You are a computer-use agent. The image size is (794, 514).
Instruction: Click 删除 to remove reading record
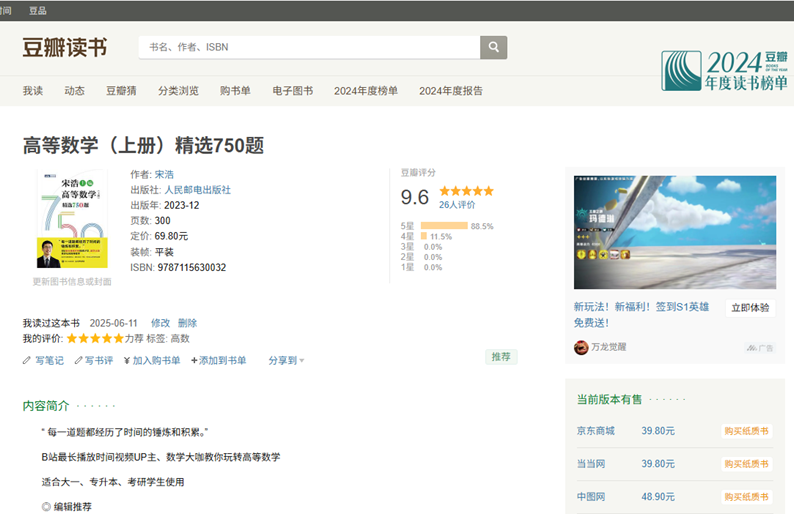point(187,323)
